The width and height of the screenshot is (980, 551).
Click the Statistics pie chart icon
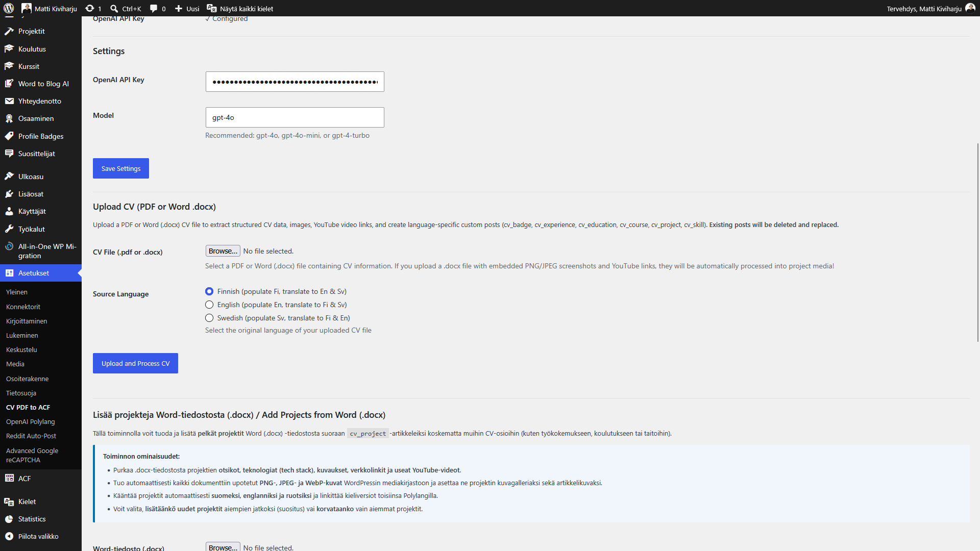(9, 519)
